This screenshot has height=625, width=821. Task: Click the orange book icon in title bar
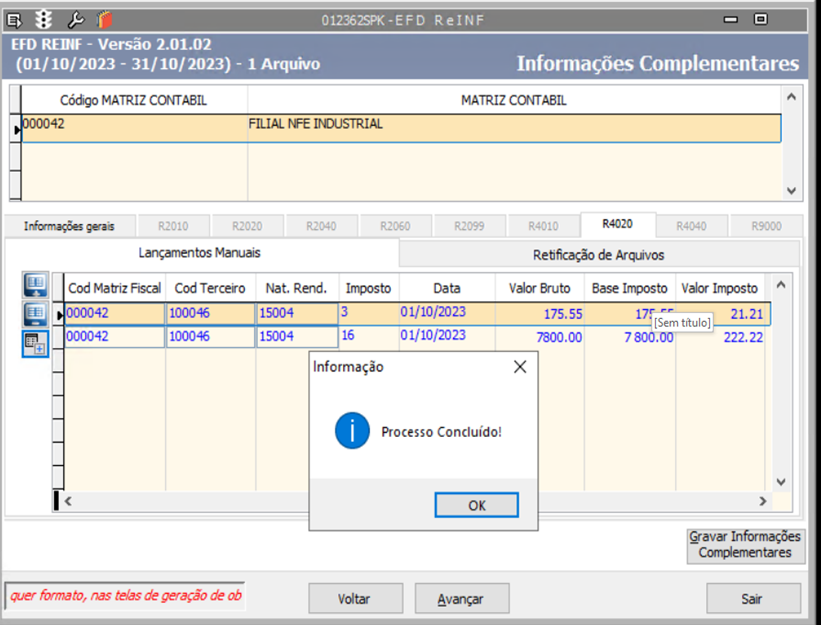(x=104, y=20)
